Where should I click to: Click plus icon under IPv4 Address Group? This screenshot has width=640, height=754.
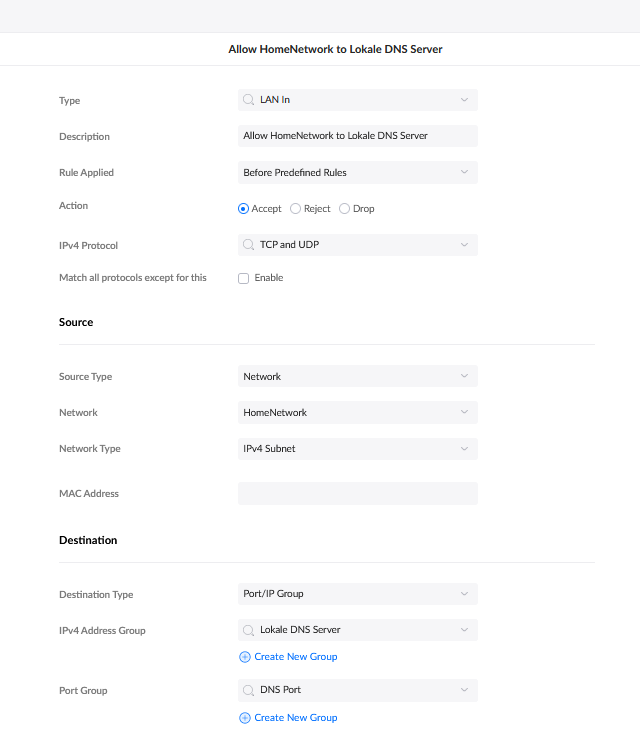click(x=245, y=657)
